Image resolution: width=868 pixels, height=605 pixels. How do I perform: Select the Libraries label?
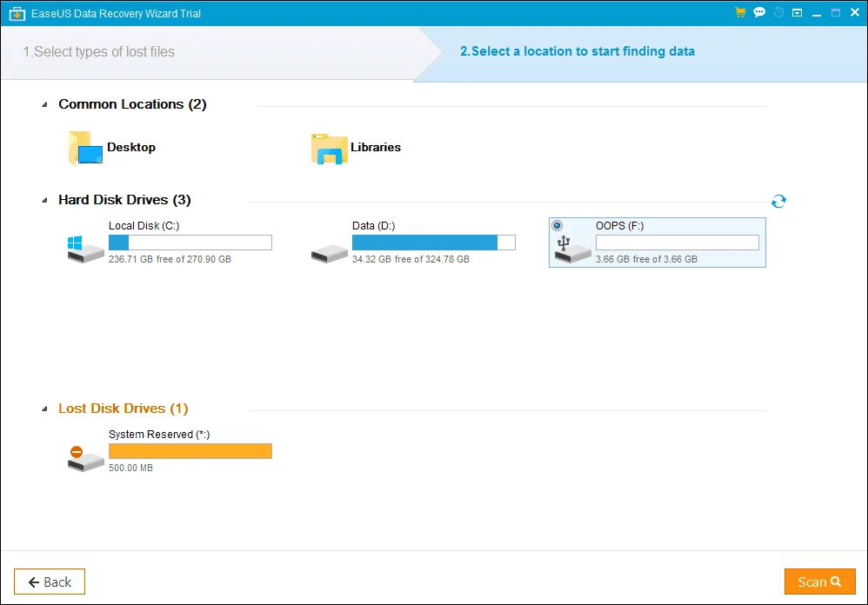[x=376, y=147]
